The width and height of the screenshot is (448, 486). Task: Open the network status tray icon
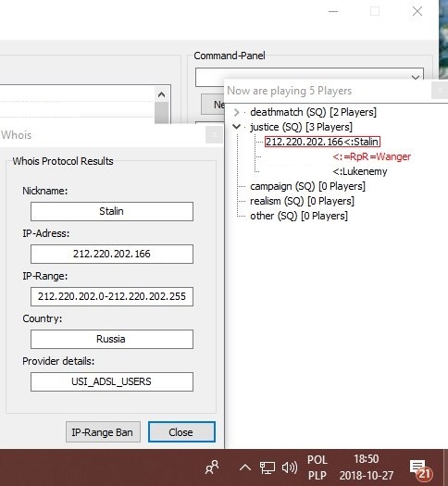click(268, 467)
